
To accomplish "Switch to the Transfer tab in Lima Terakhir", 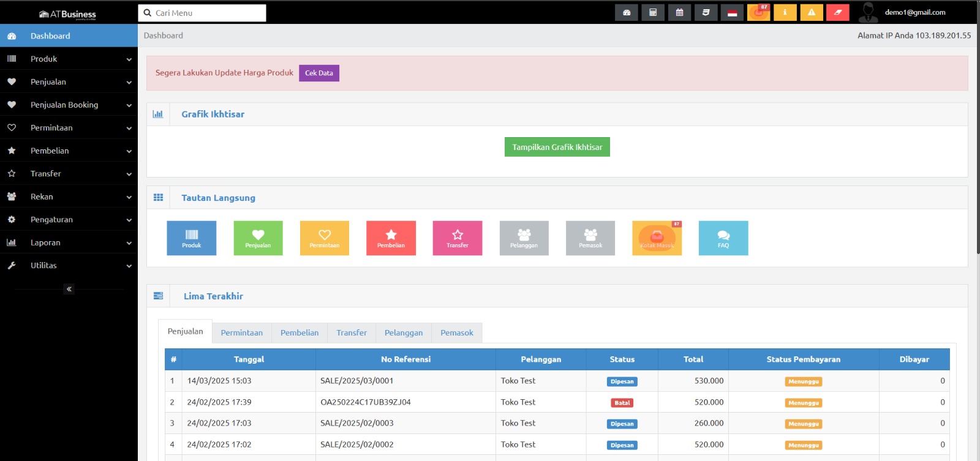I will pos(352,333).
